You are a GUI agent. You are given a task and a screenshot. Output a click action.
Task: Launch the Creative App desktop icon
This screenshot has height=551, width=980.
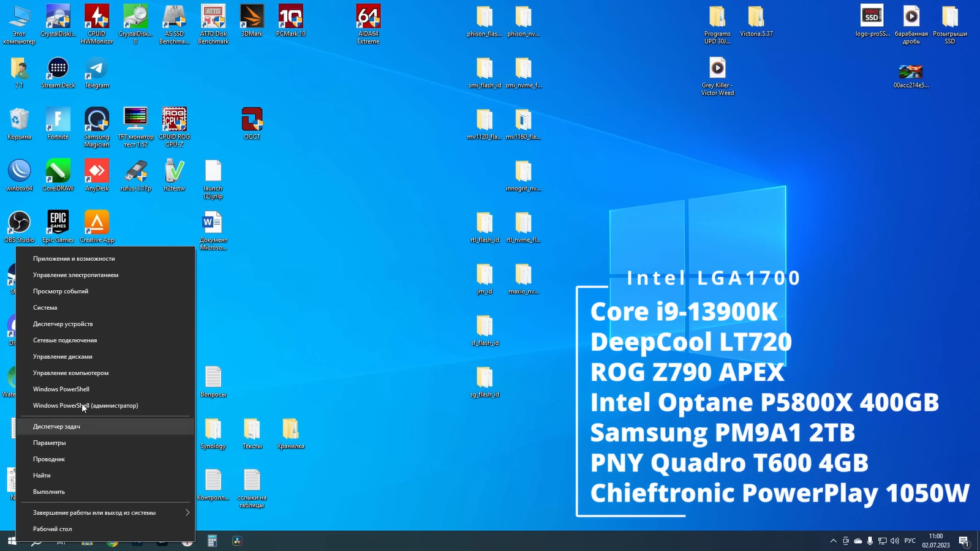point(97,224)
